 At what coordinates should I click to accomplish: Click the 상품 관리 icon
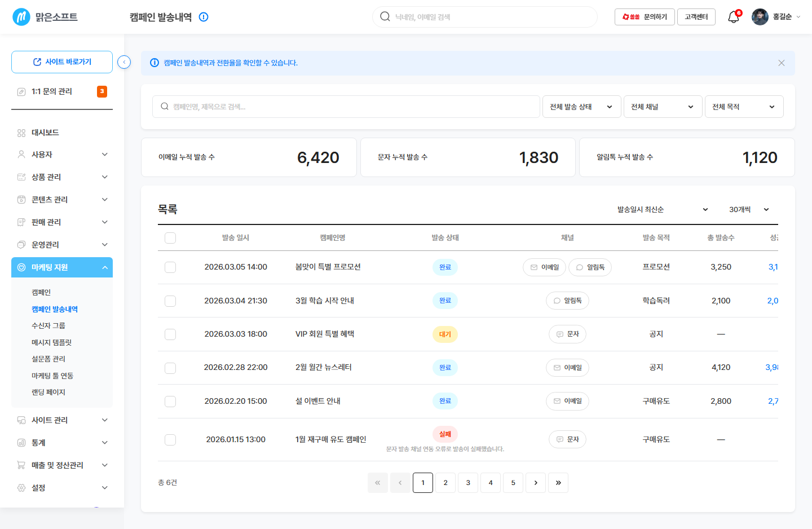(21, 177)
